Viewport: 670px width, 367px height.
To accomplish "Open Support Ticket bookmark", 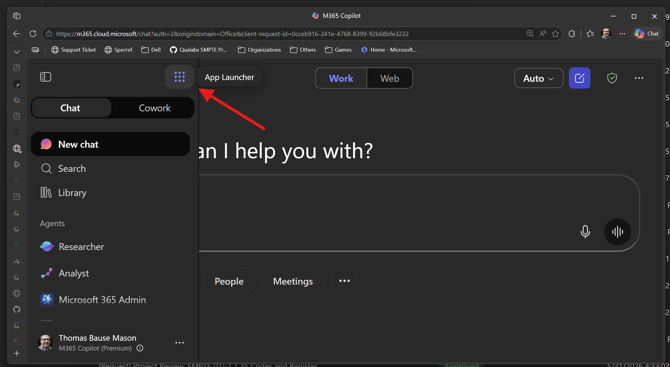I will 73,50.
